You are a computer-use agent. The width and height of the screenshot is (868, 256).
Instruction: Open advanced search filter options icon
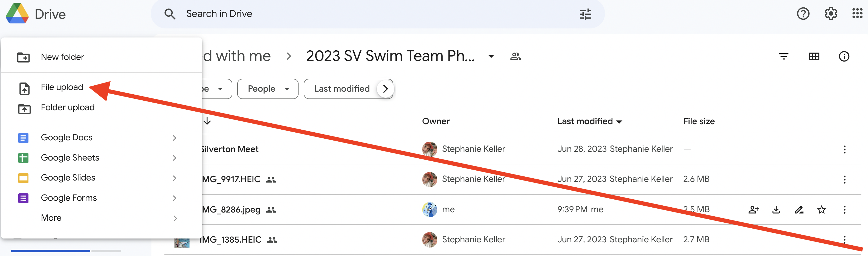click(585, 14)
